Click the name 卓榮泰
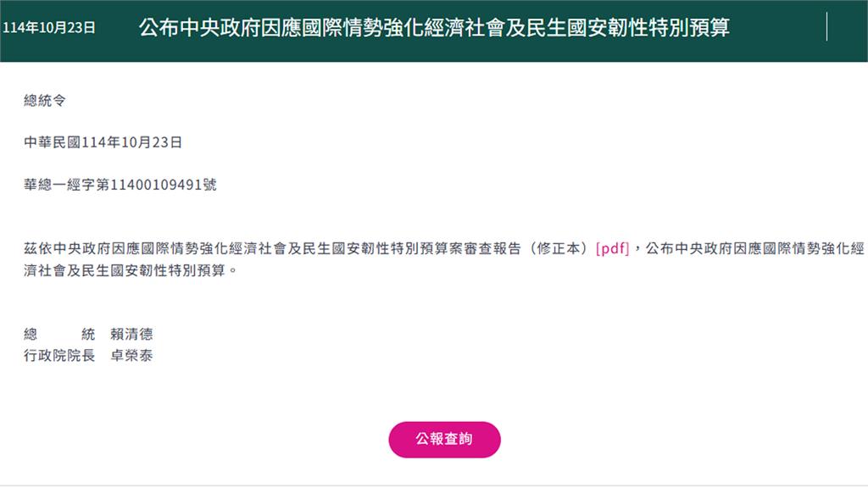This screenshot has height=488, width=868. [131, 356]
